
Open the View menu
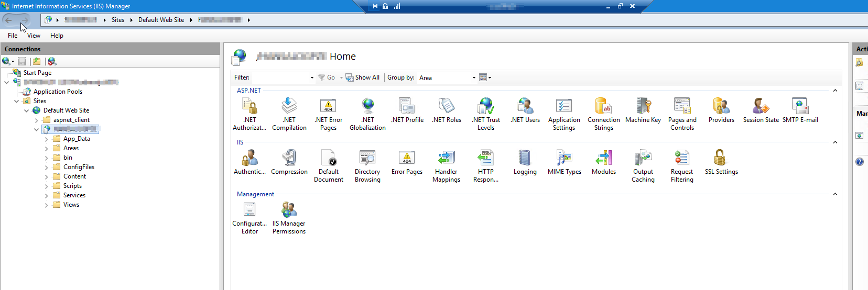[34, 36]
